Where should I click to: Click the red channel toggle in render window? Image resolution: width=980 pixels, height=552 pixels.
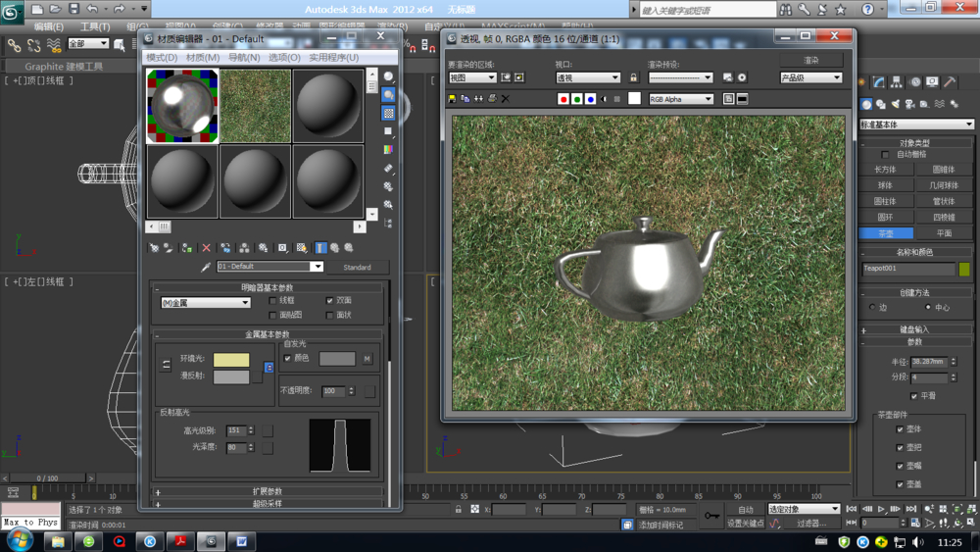(563, 99)
